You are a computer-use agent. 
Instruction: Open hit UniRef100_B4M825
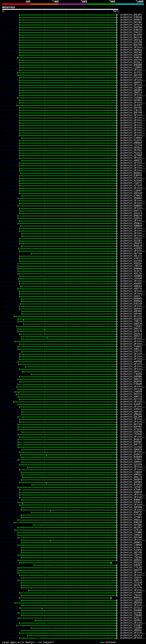(131, 20)
